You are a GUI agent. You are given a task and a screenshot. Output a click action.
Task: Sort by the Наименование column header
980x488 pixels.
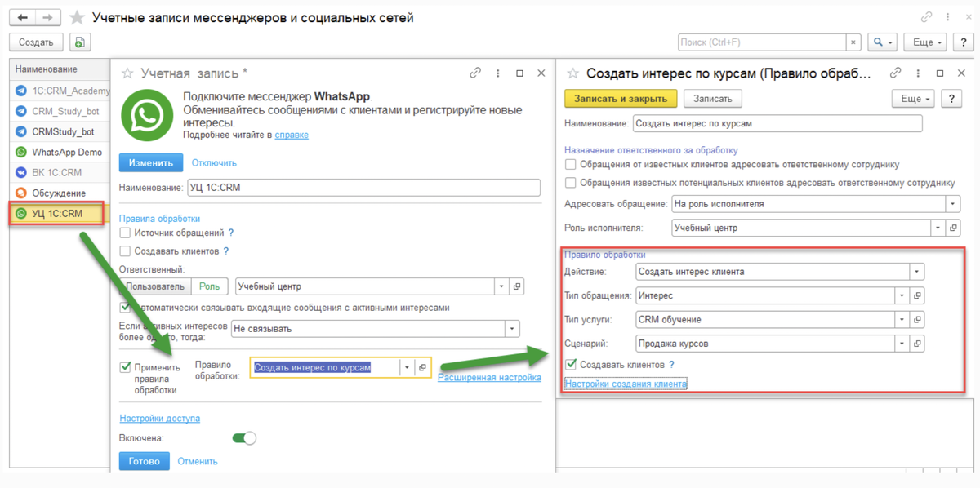click(59, 69)
